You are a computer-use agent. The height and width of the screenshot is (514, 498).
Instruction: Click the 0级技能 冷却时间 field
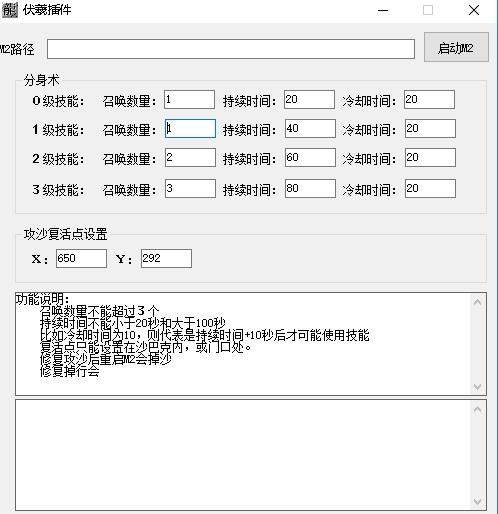(x=429, y=99)
